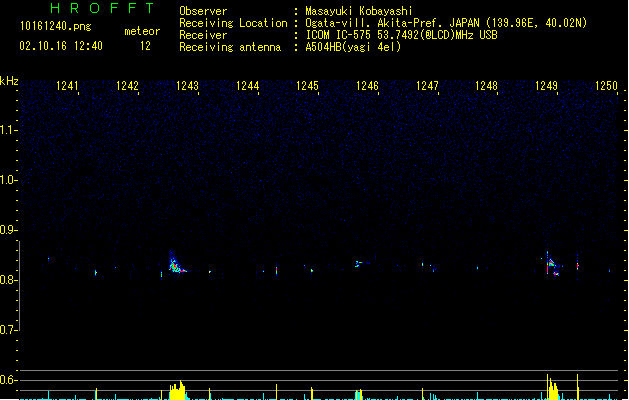Screen dimensions: 629x400
Task: Click the 0.6 kHz frequency label
Action: click(8, 380)
